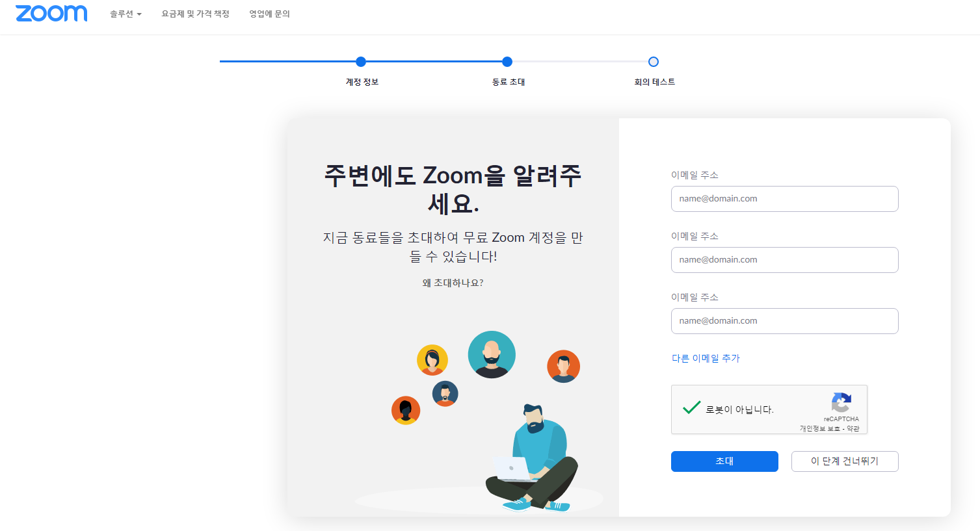This screenshot has height=531, width=980.
Task: Click the yellow woman with headset avatar
Action: pos(432,360)
